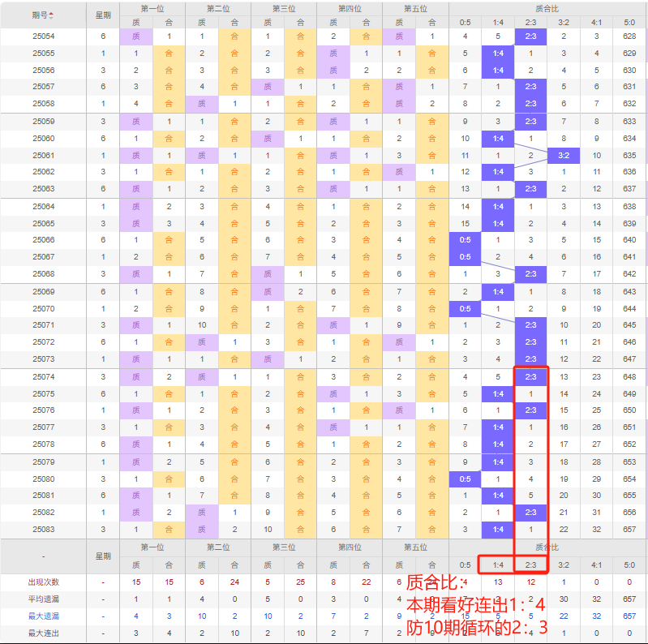Viewport: 648px width, 644px height.
Task: Click the highlighted 3:2 cell in row 25061
Action: (564, 155)
